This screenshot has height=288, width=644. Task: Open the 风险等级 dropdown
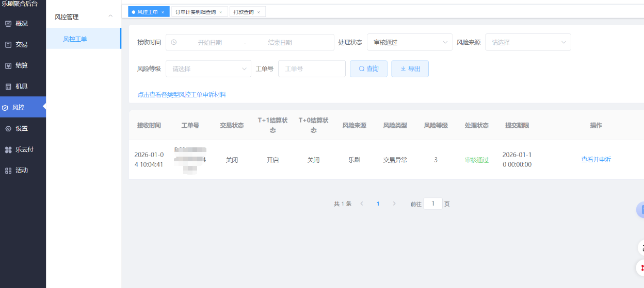click(x=208, y=69)
